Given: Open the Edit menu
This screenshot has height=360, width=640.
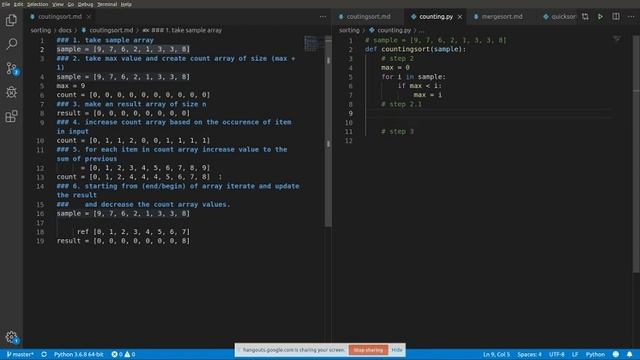Looking at the screenshot, I should [18, 4].
